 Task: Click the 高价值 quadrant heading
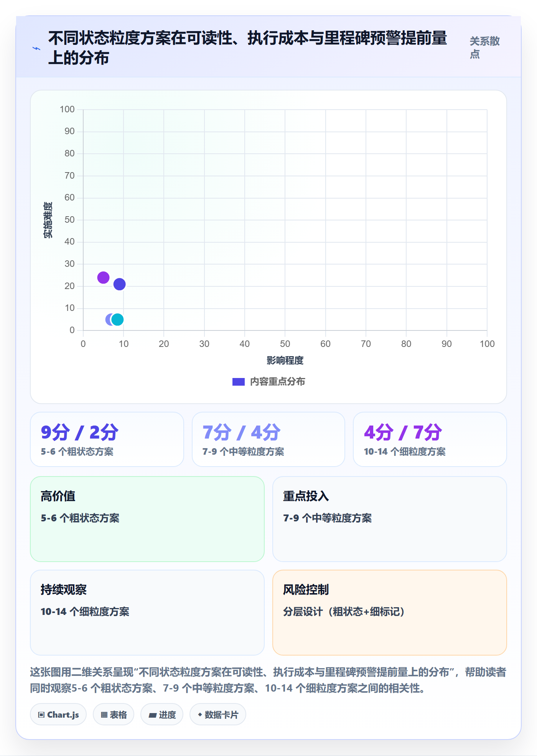(58, 496)
